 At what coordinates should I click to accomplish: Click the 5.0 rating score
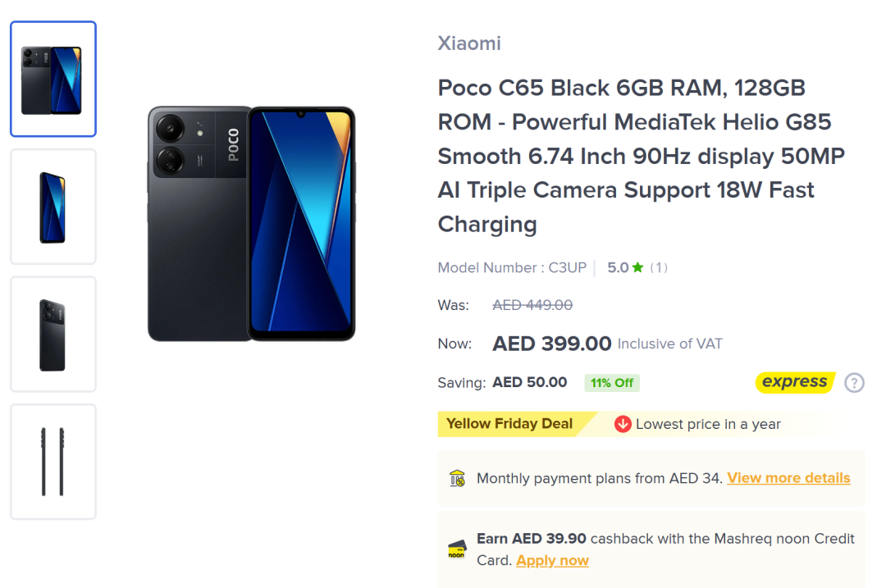click(x=617, y=267)
